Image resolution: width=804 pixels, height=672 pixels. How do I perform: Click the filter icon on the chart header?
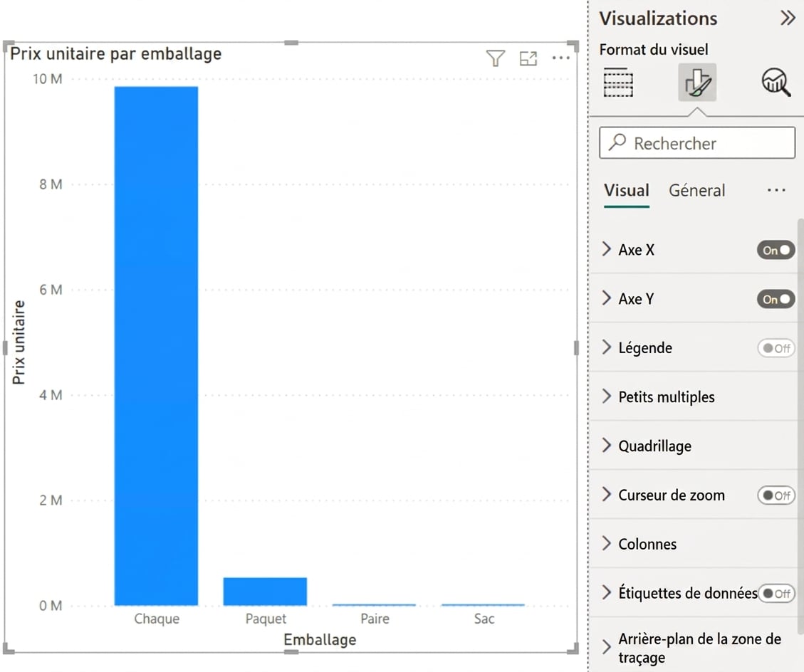pyautogui.click(x=496, y=58)
